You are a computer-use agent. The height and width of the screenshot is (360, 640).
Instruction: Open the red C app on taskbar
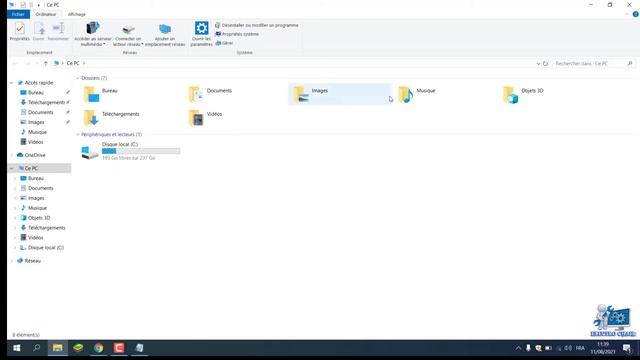pyautogui.click(x=119, y=348)
